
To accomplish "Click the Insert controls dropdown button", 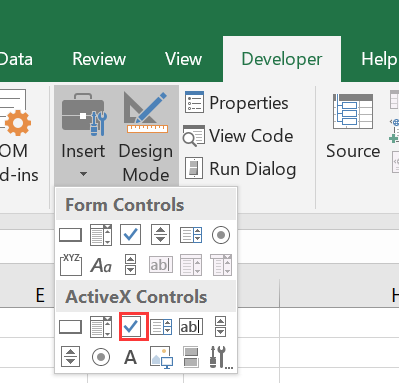I will [x=83, y=136].
